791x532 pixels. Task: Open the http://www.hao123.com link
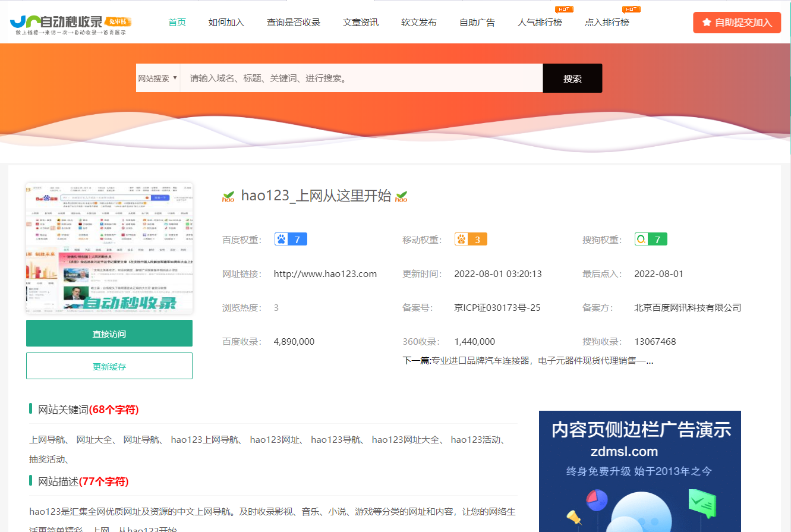click(325, 274)
